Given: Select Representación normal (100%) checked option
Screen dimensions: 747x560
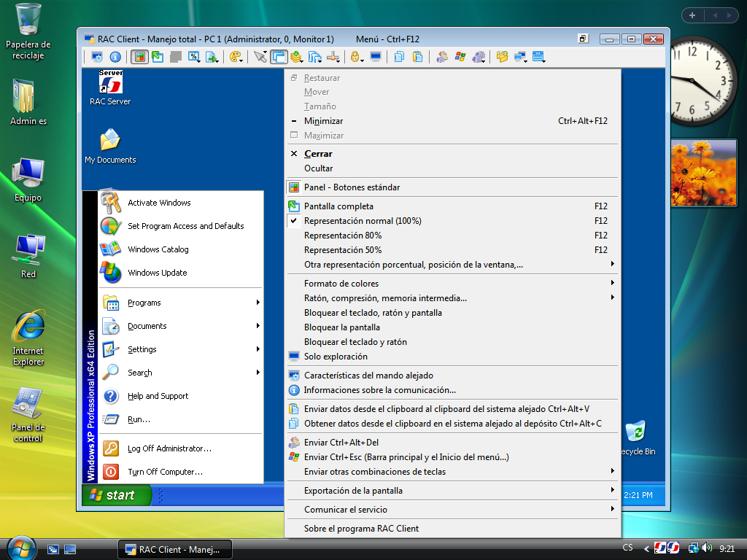Looking at the screenshot, I should coord(452,221).
